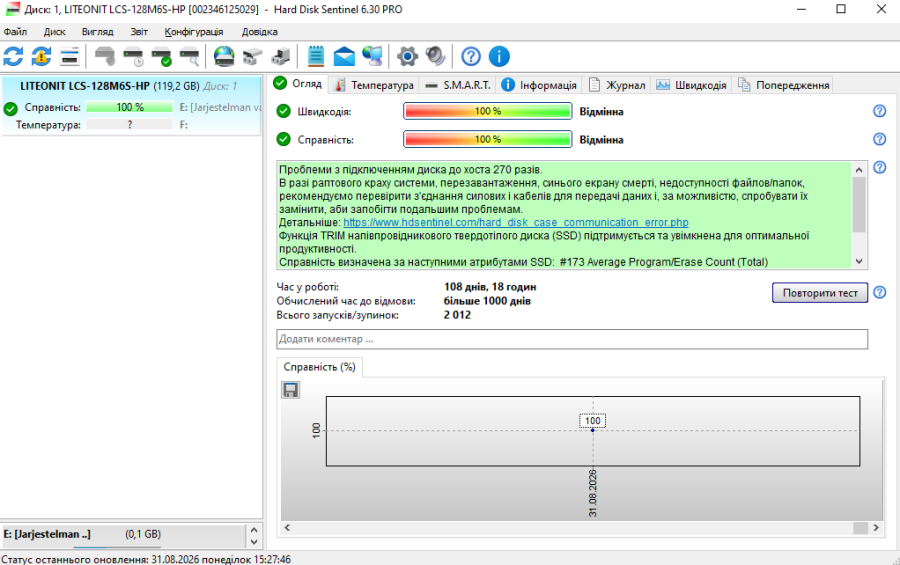This screenshot has width=900, height=565.
Task: Click down arrow of partition list scroller
Action: click(x=254, y=541)
